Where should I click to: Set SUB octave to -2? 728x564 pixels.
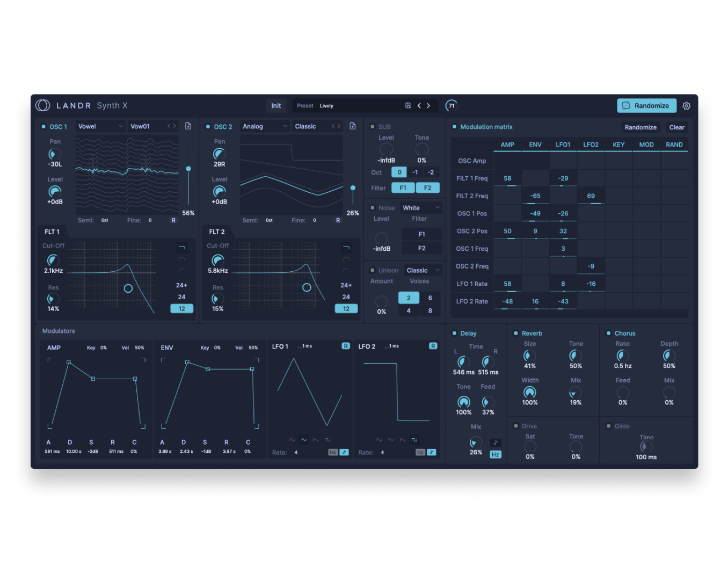click(431, 172)
